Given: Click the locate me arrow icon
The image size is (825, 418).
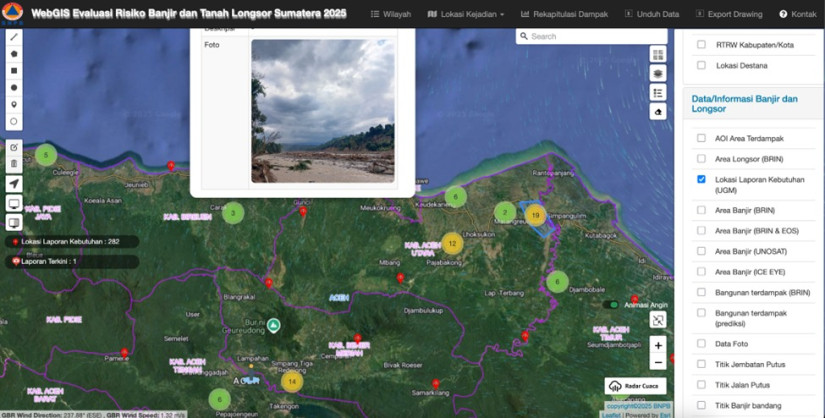Looking at the screenshot, I should coord(14,183).
